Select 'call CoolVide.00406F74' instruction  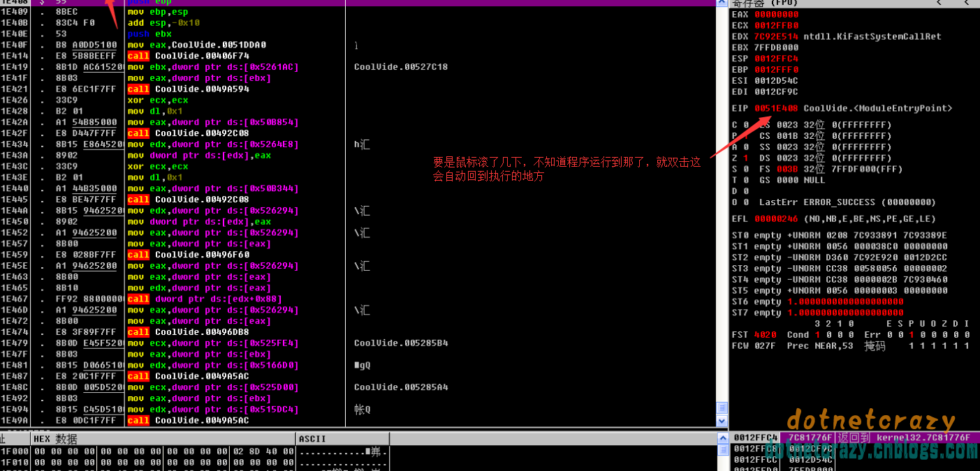coord(189,56)
